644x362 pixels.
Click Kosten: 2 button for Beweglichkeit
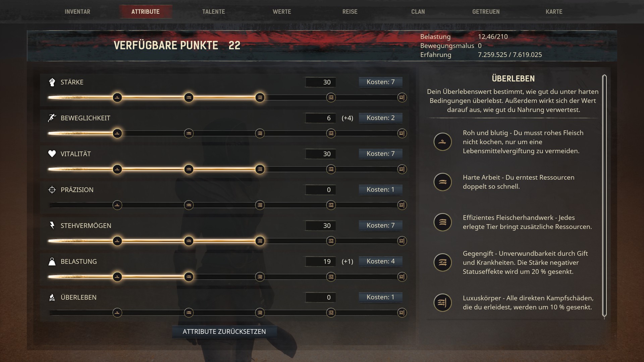coord(381,118)
